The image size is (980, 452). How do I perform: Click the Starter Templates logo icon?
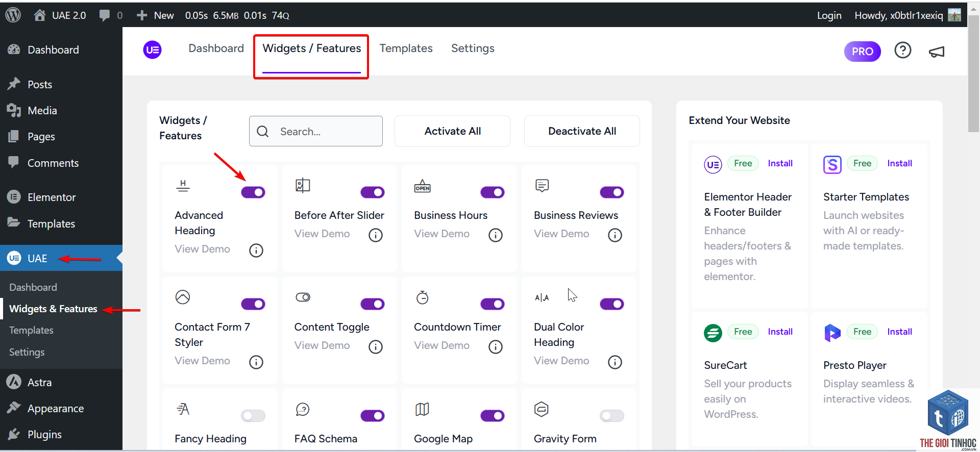pos(832,165)
